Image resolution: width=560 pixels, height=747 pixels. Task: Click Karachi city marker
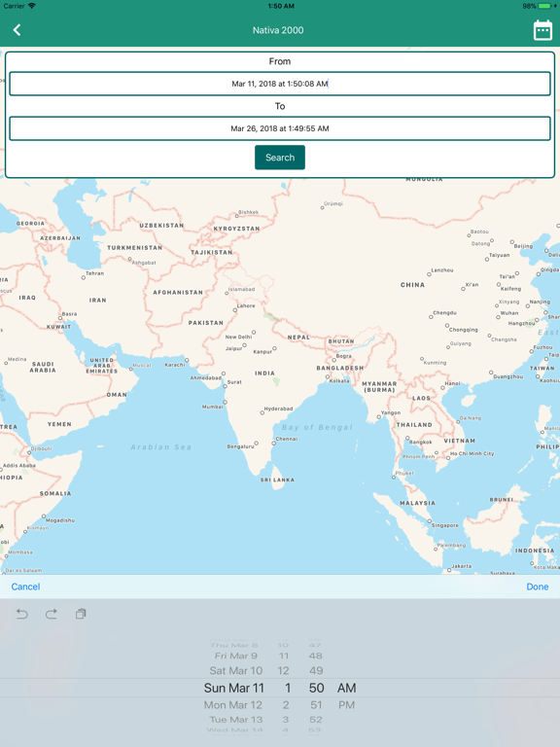[x=187, y=360]
